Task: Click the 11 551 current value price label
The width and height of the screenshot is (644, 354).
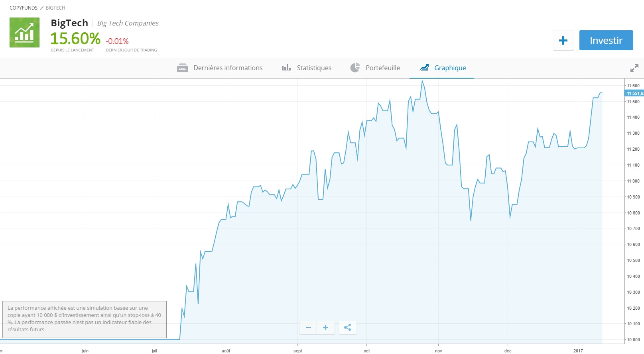Action: click(x=634, y=93)
